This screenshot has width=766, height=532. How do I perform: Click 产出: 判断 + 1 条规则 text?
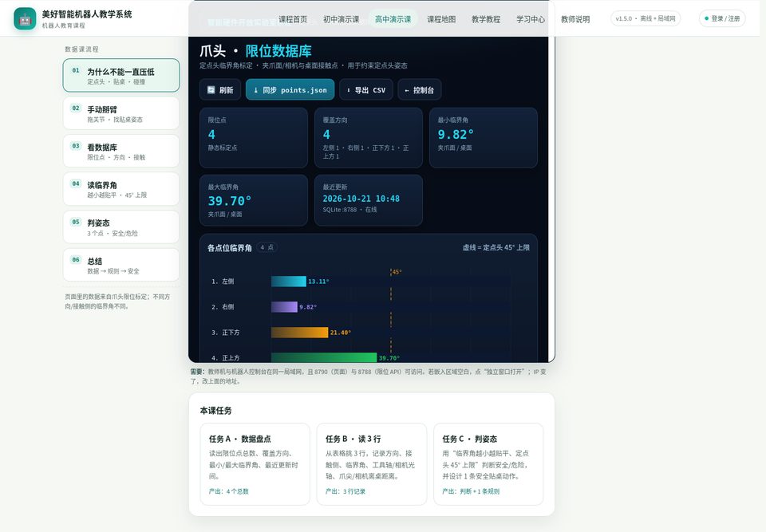click(x=471, y=491)
